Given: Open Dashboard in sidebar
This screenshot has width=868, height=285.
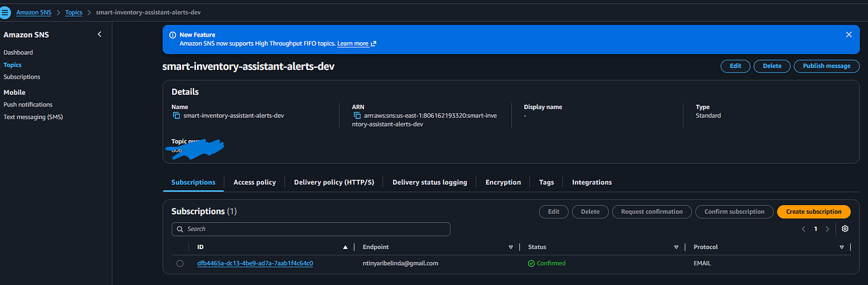Looking at the screenshot, I should click(18, 53).
